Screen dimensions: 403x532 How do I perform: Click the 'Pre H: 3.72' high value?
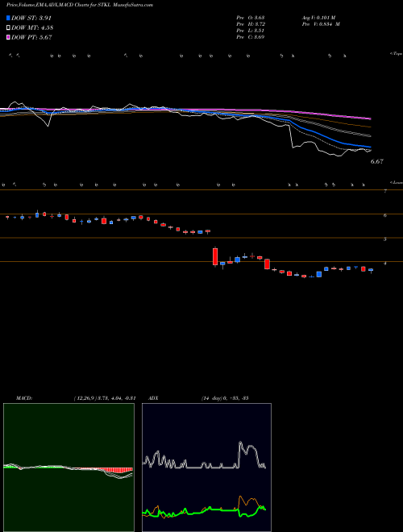[x=251, y=24]
